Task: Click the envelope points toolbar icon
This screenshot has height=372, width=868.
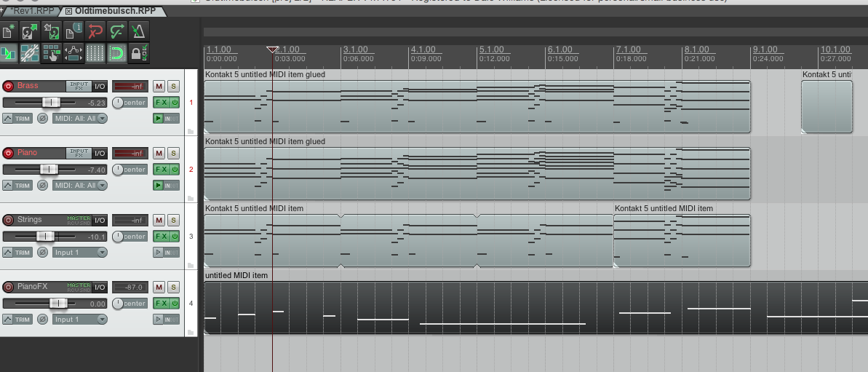Action: (73, 53)
